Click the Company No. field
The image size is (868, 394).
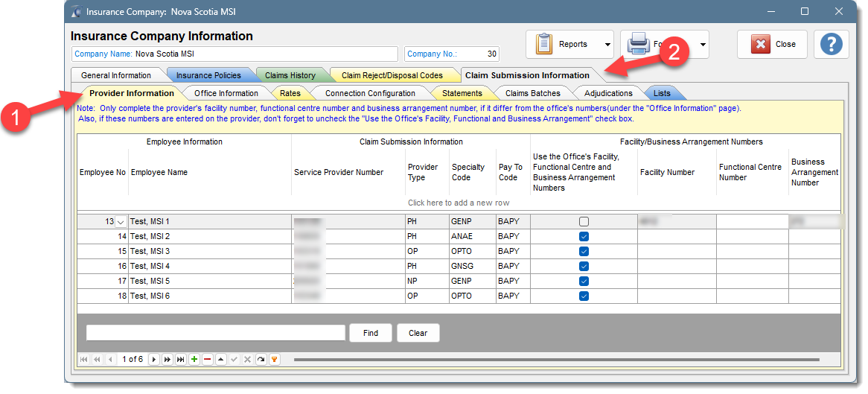(x=452, y=54)
